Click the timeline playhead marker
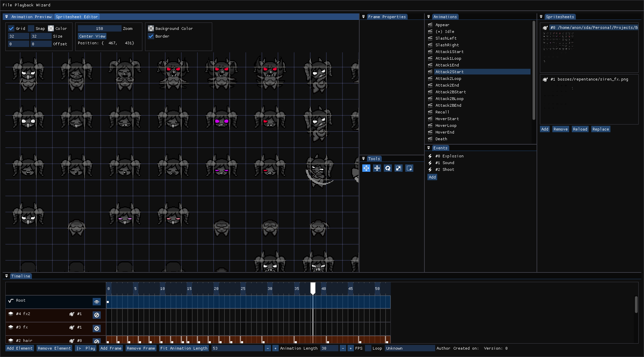The width and height of the screenshot is (644, 357). point(313,289)
